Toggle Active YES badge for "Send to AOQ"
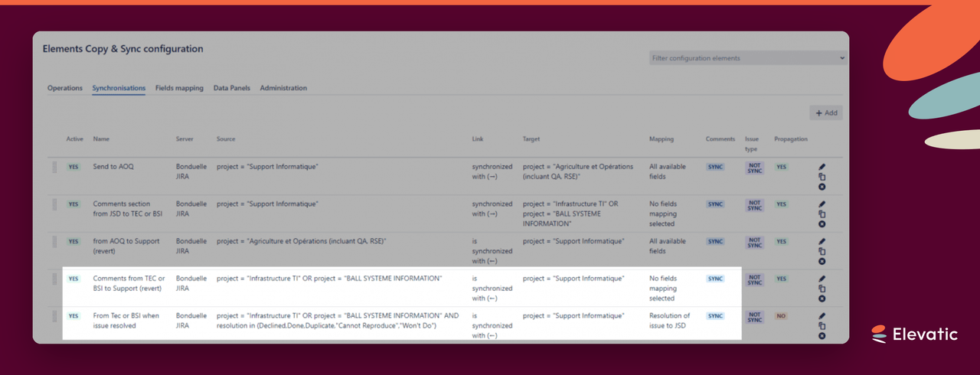This screenshot has width=980, height=375. point(73,167)
